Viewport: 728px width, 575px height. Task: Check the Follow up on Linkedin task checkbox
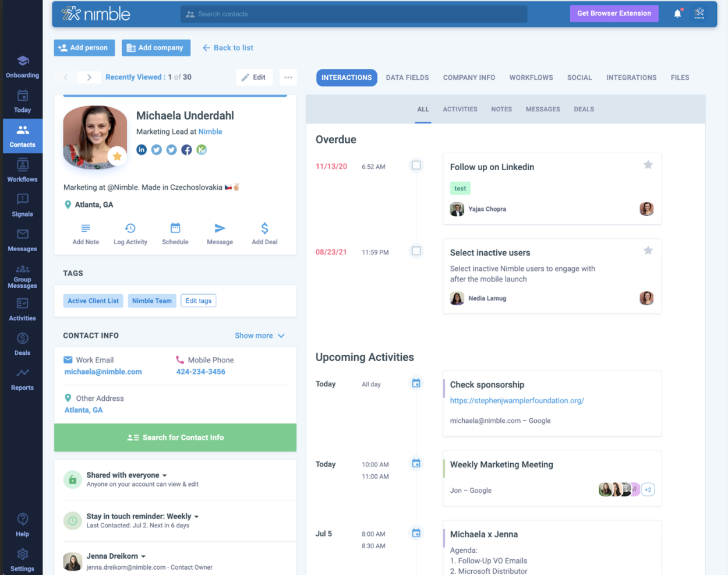click(x=416, y=165)
